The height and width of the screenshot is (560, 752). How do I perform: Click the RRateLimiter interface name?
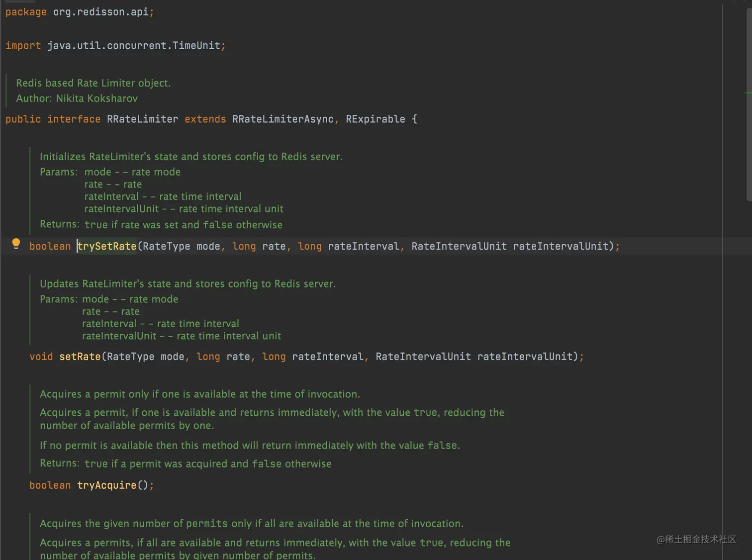coord(142,119)
